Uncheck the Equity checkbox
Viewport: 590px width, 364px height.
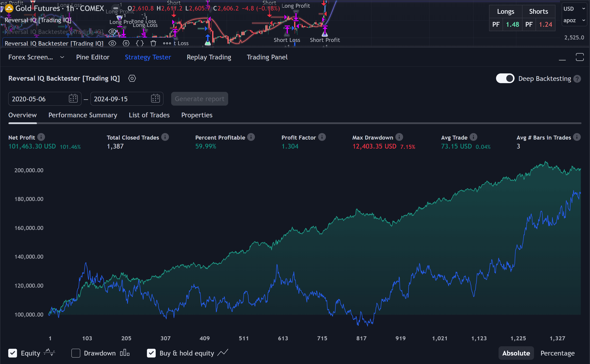pyautogui.click(x=13, y=353)
